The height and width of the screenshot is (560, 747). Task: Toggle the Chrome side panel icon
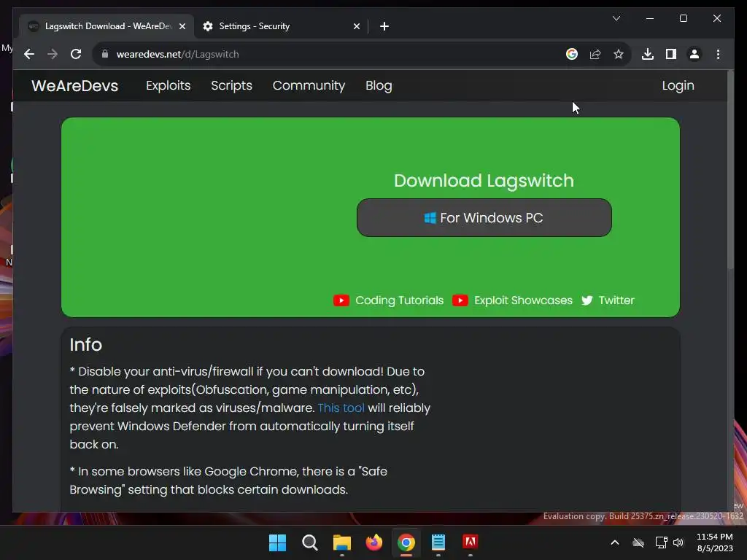coord(671,54)
